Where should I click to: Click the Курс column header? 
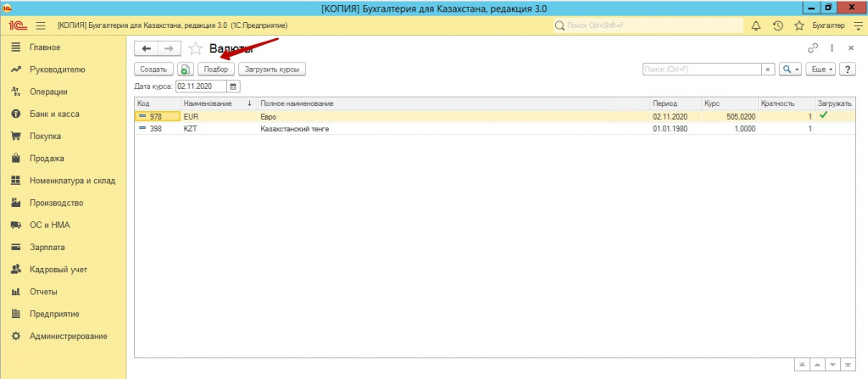730,103
